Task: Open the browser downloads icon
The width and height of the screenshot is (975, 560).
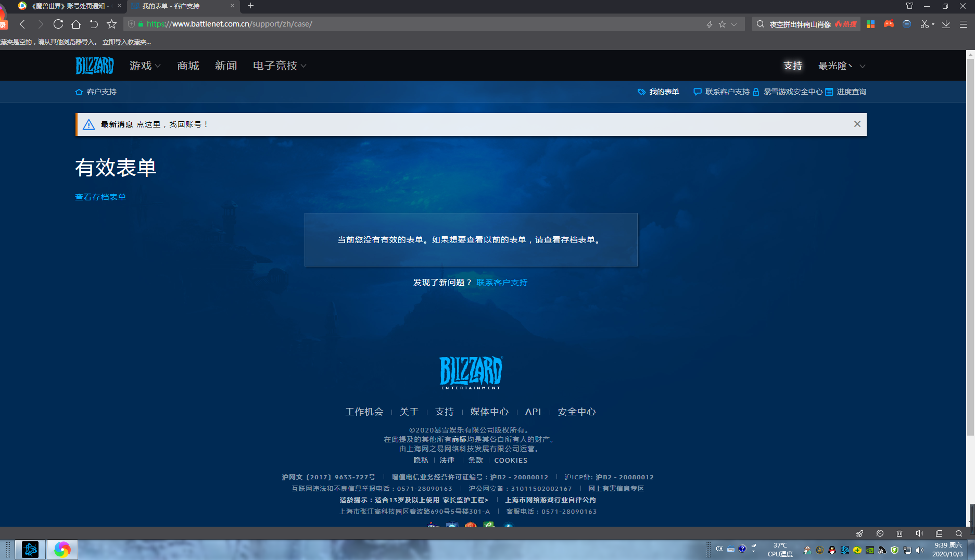Action: pos(946,24)
